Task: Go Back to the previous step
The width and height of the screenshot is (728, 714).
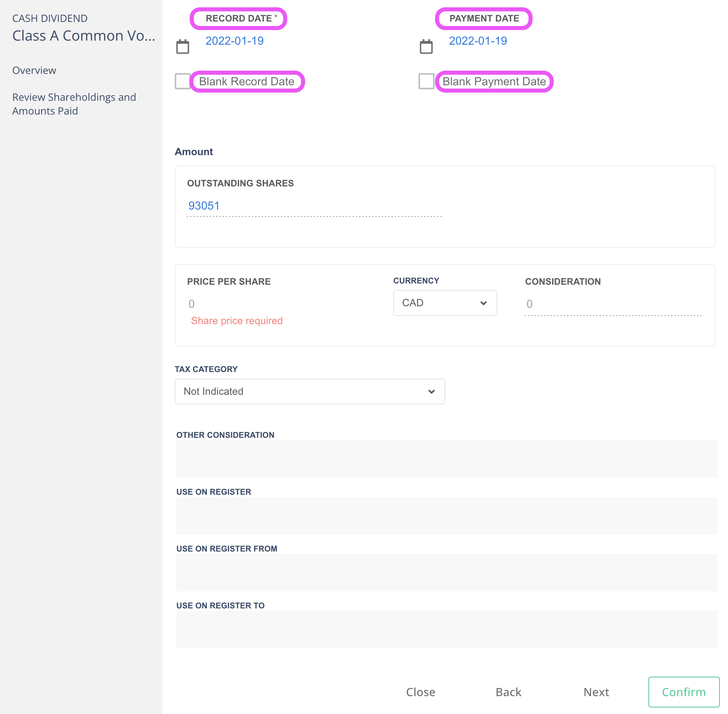Action: [508, 692]
